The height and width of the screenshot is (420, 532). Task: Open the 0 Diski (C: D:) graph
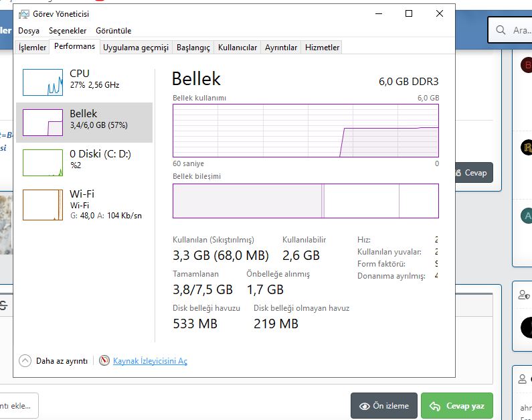[x=43, y=163]
